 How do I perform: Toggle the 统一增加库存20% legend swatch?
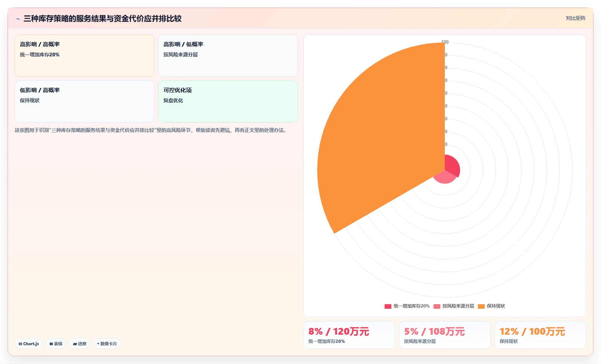coord(388,306)
